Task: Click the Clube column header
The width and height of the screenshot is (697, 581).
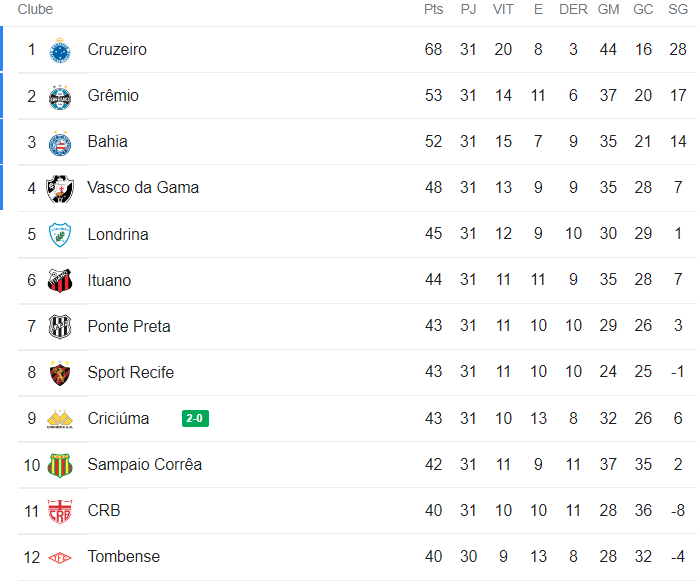Action: tap(36, 9)
